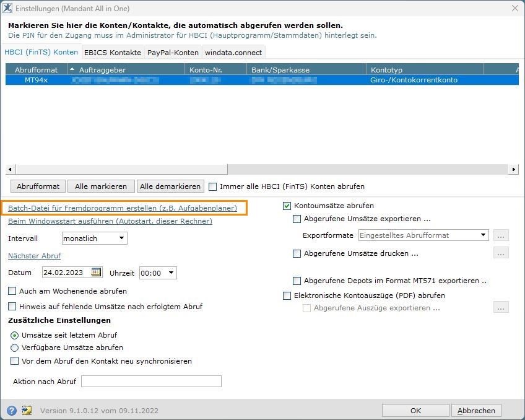
Task: Open the Intervall dropdown showing monatlich
Action: (x=95, y=238)
